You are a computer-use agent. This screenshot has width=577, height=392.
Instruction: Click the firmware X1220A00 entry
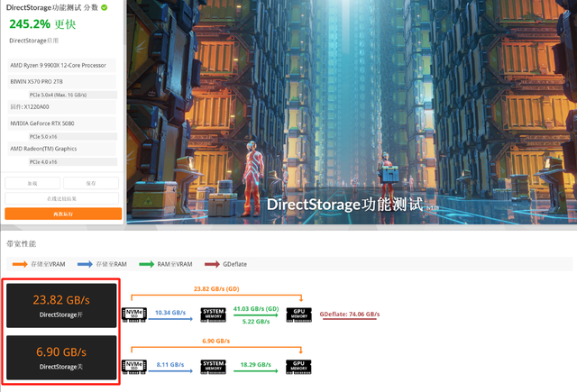(x=62, y=107)
